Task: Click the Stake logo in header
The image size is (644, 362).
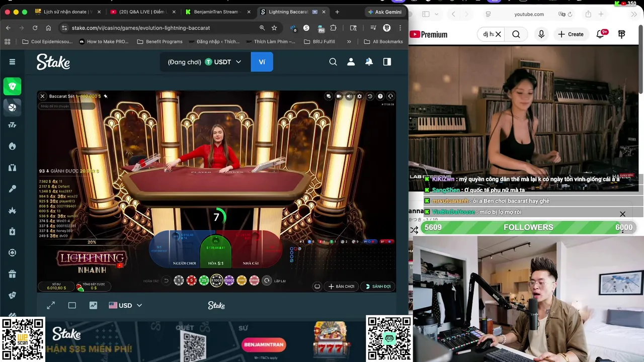Action: click(x=53, y=62)
